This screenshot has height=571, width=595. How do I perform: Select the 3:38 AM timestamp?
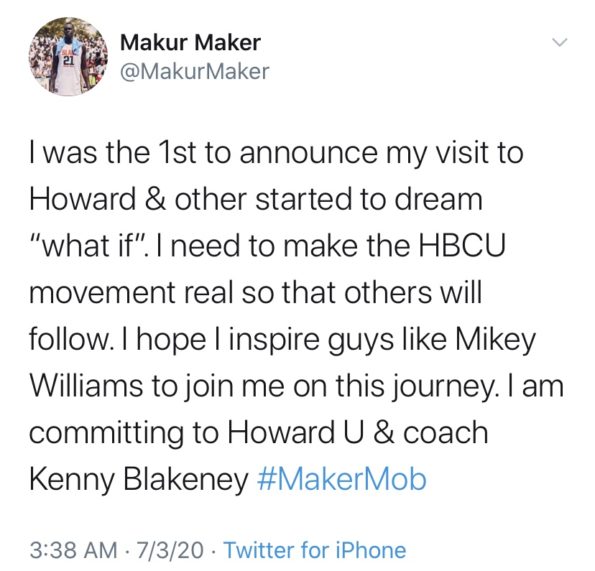[74, 551]
